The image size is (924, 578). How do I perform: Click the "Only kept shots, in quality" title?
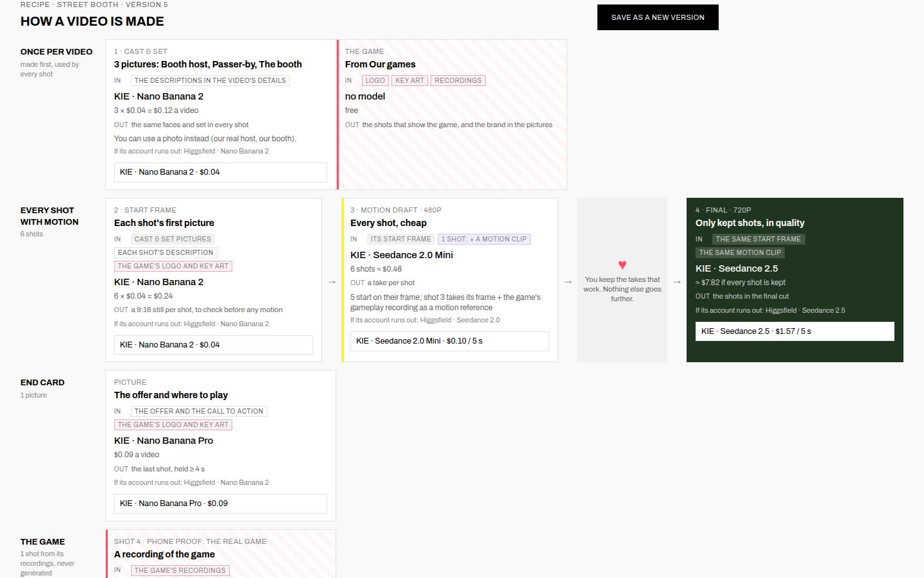[x=750, y=223]
